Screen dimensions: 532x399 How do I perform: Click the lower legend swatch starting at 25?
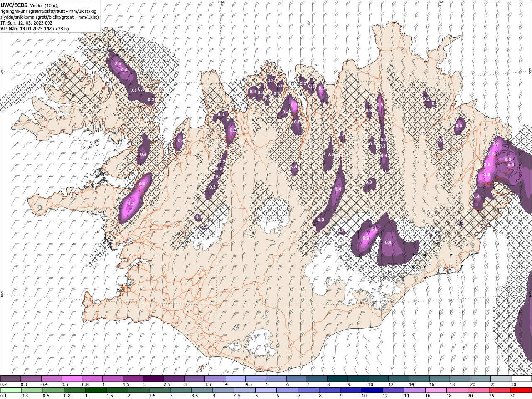click(499, 390)
